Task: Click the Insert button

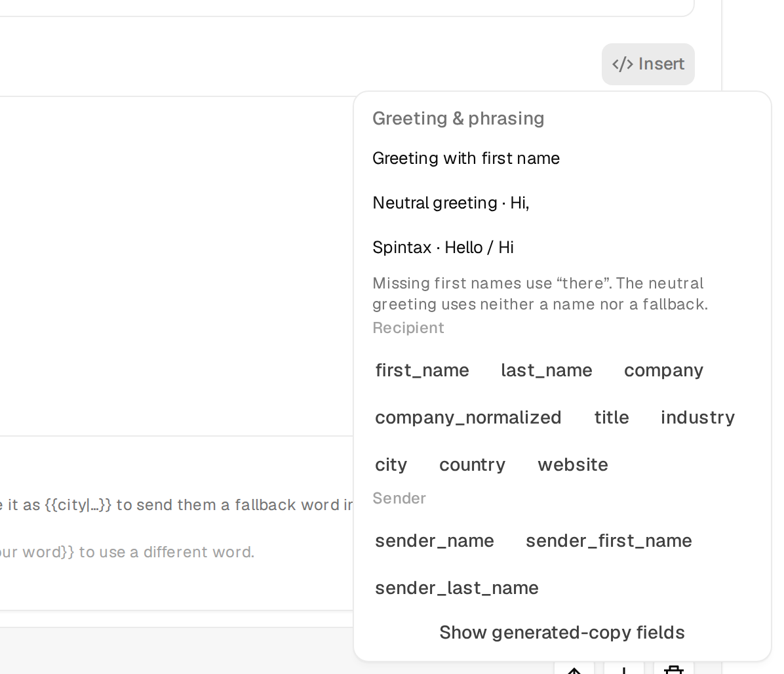Action: (648, 64)
